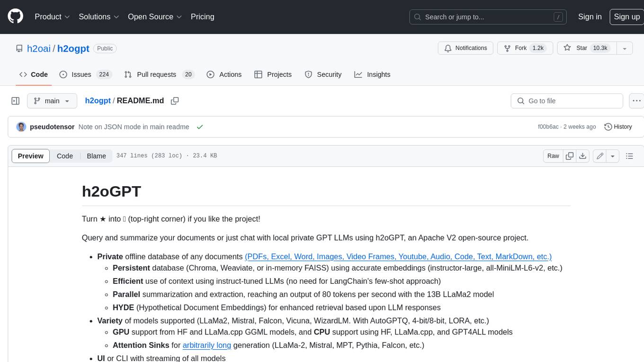The width and height of the screenshot is (644, 362).
Task: Open the Pull requests tab
Action: 159,74
